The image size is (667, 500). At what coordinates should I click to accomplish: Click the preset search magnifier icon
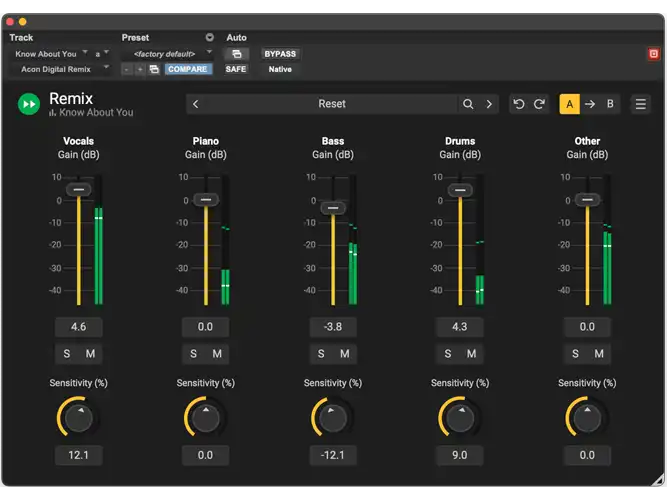(x=468, y=104)
